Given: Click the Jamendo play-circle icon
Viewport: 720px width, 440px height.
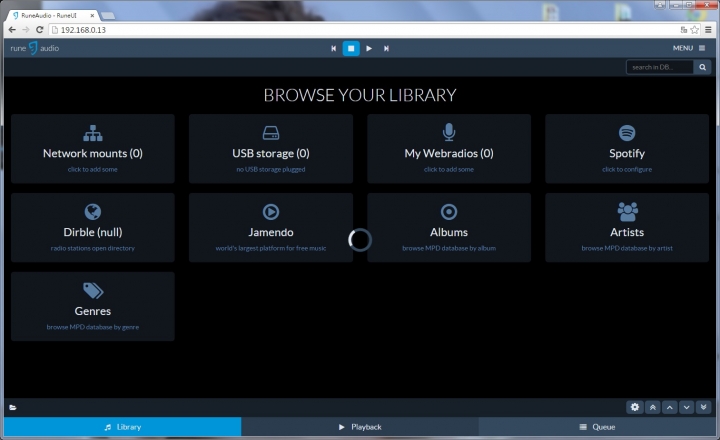Looking at the screenshot, I should click(x=271, y=212).
